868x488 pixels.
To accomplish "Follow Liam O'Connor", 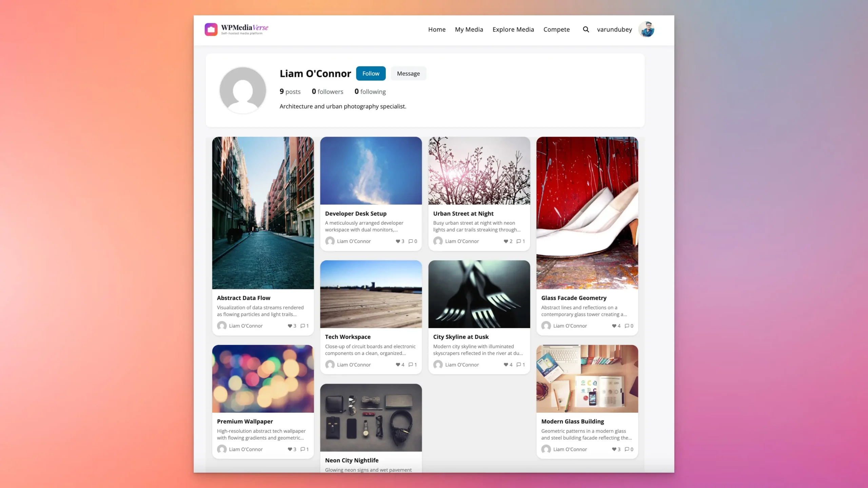I will [371, 73].
